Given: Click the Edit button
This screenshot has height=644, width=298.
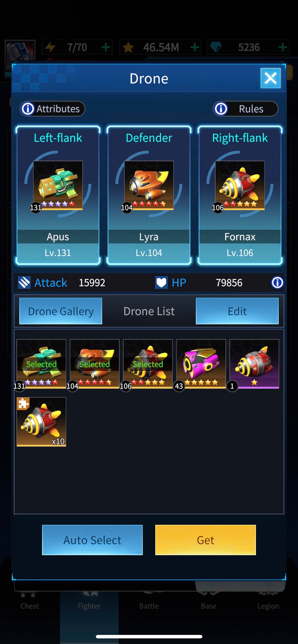Looking at the screenshot, I should [237, 311].
